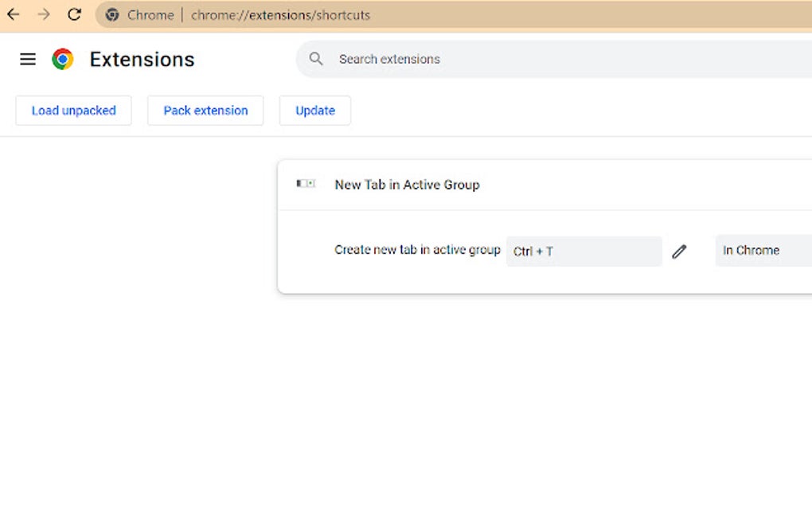Click the search magnifier icon
The height and width of the screenshot is (508, 812).
315,59
